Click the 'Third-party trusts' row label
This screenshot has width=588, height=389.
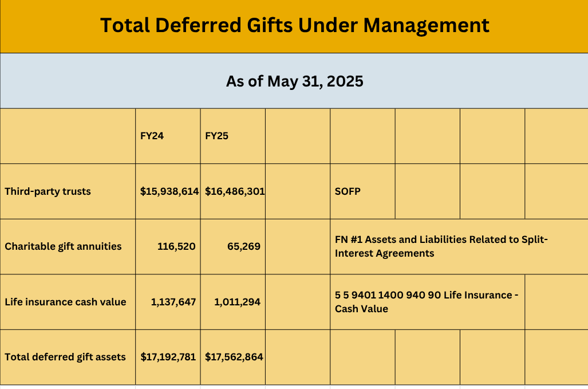point(48,191)
